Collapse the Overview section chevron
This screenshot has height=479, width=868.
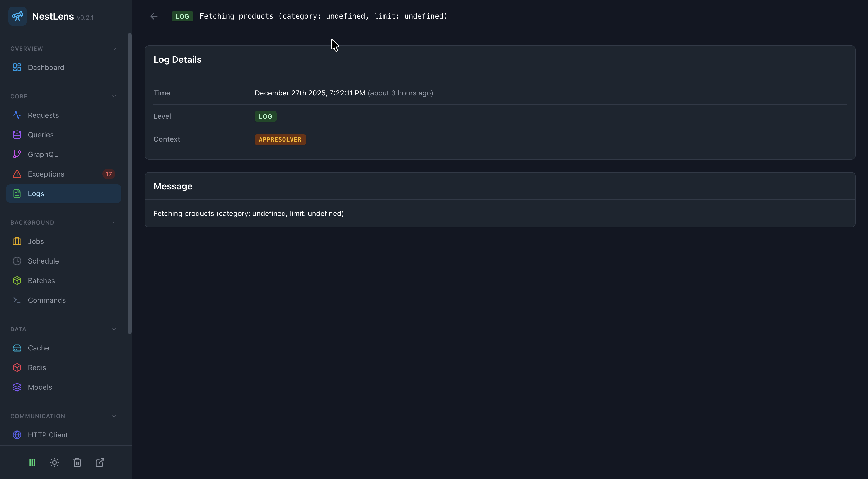(x=114, y=49)
